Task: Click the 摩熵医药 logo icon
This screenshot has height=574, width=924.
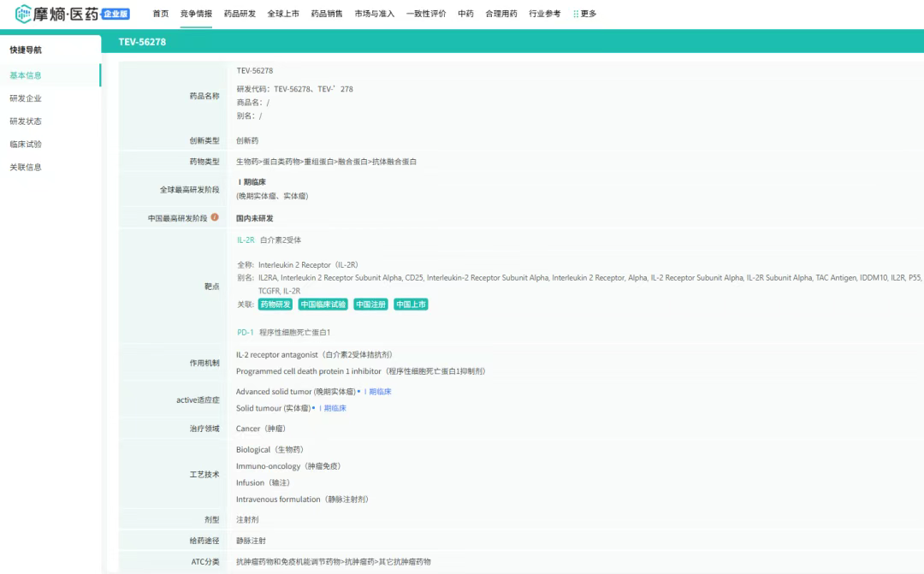Action: tap(23, 14)
